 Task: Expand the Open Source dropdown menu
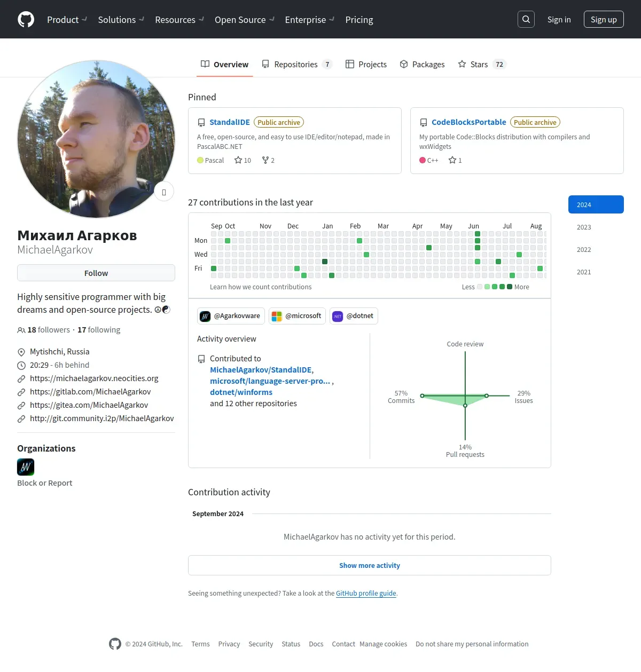[244, 20]
